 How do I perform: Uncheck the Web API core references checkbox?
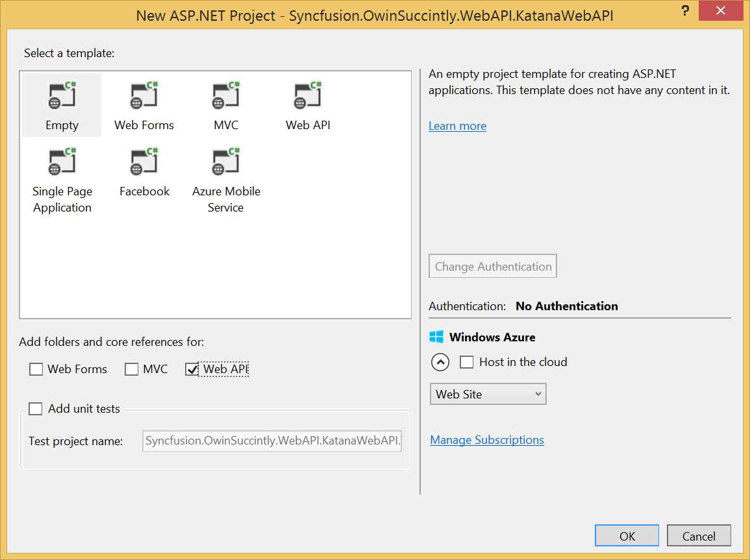coord(192,369)
